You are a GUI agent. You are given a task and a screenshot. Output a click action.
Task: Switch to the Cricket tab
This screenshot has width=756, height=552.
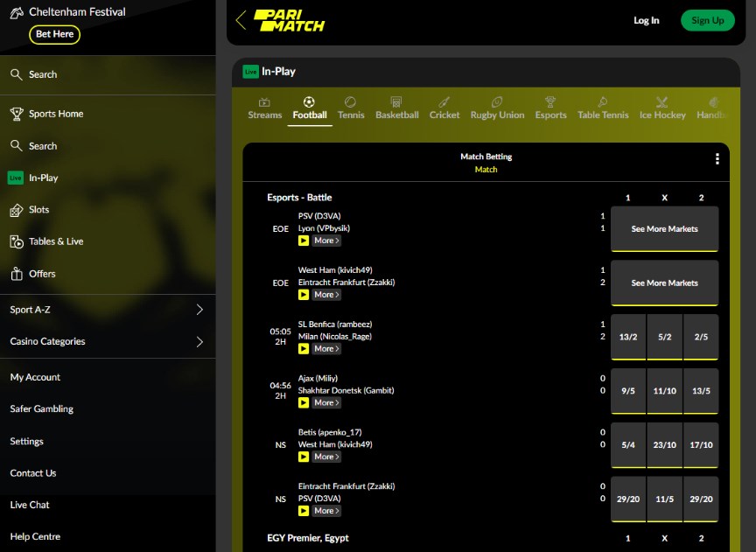444,108
